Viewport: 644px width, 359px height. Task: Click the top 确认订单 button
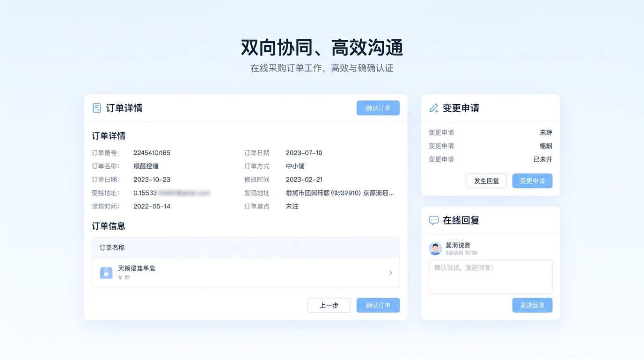coord(378,108)
